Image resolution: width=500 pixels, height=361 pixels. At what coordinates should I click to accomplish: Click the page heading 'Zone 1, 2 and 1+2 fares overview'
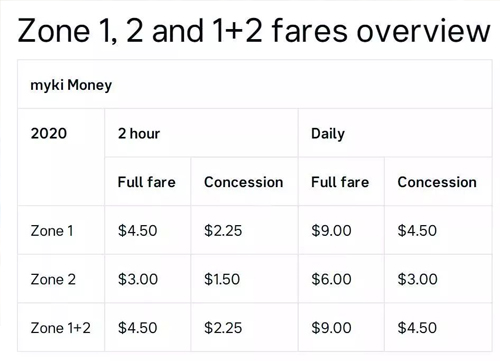254,31
